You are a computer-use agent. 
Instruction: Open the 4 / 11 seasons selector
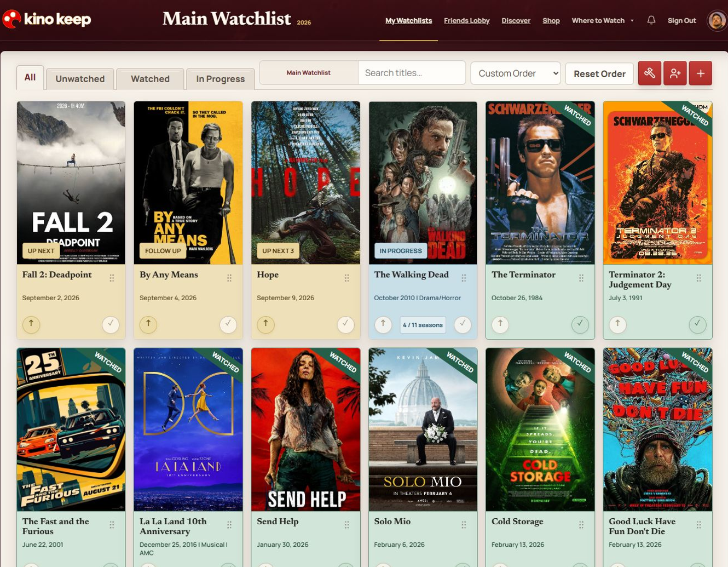[x=423, y=325]
